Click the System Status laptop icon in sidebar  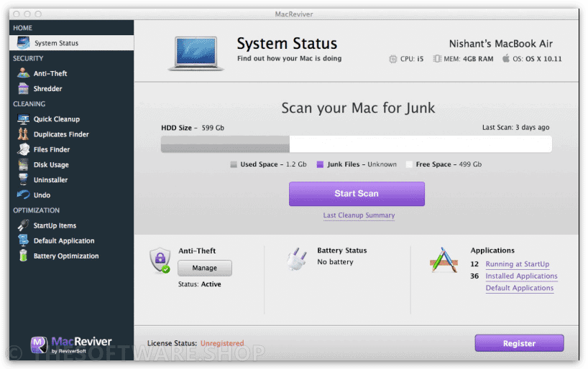(23, 42)
